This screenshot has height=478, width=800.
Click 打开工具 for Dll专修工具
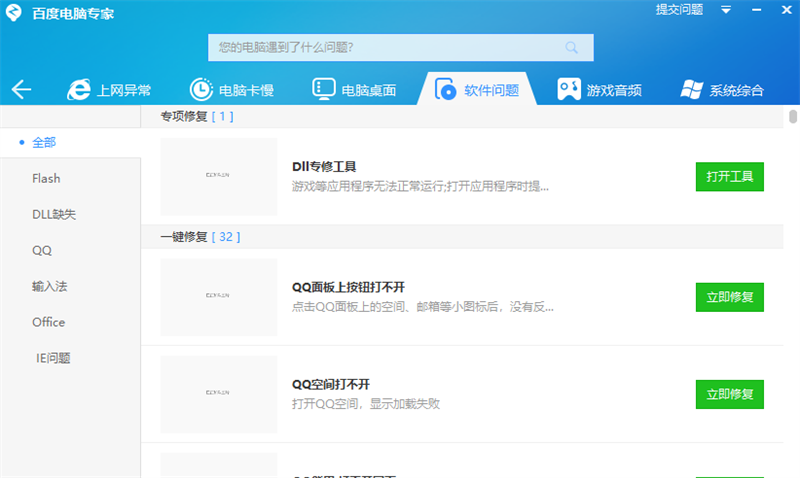(730, 177)
